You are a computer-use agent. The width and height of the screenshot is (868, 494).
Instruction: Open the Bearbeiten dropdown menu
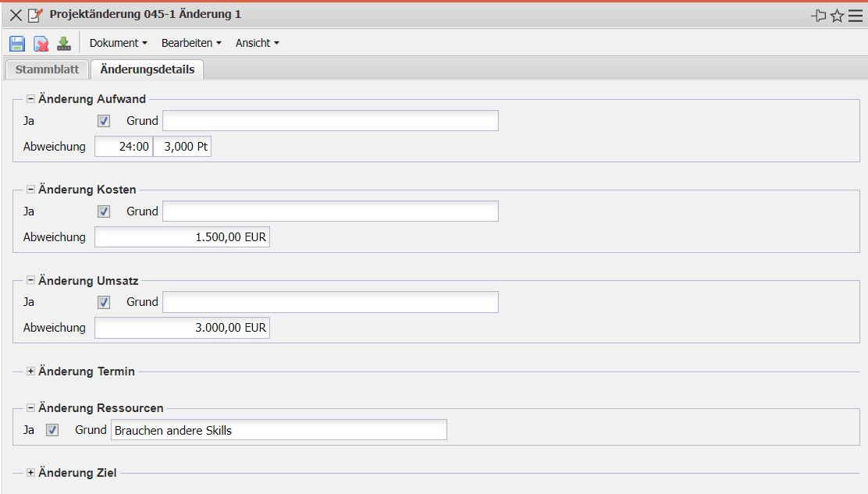coord(191,43)
